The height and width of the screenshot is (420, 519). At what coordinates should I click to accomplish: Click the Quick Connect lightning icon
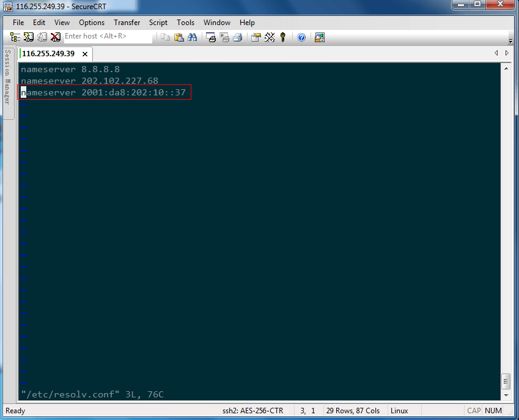click(29, 37)
